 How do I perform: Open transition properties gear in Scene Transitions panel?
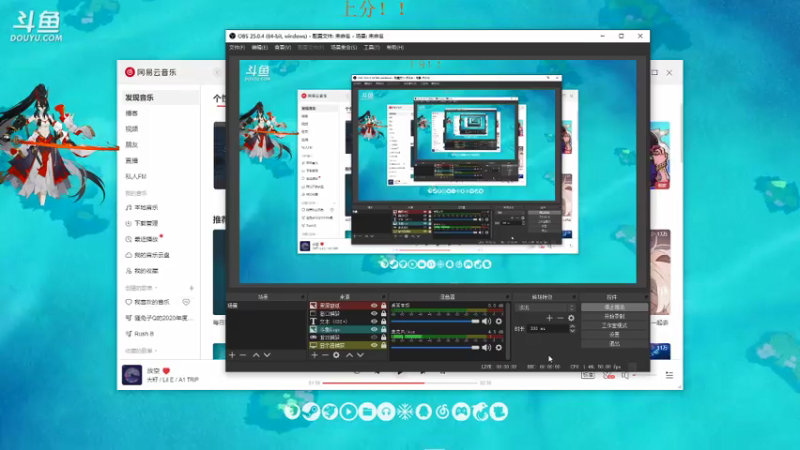click(x=571, y=318)
